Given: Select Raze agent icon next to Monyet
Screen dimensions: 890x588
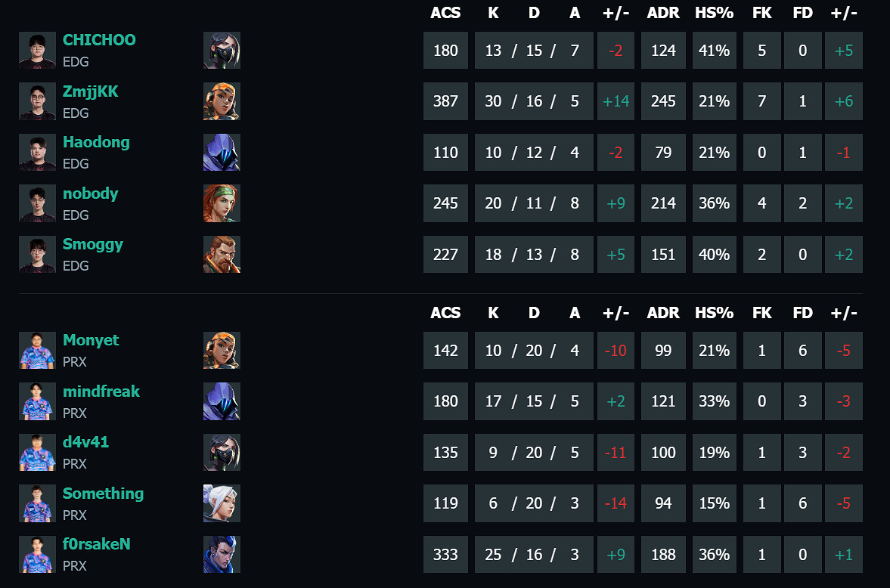Looking at the screenshot, I should (222, 350).
